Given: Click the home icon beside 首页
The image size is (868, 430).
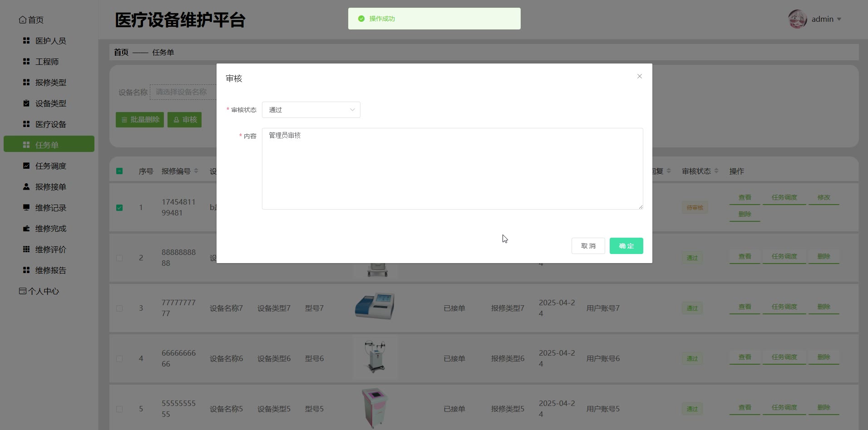Looking at the screenshot, I should (x=23, y=20).
